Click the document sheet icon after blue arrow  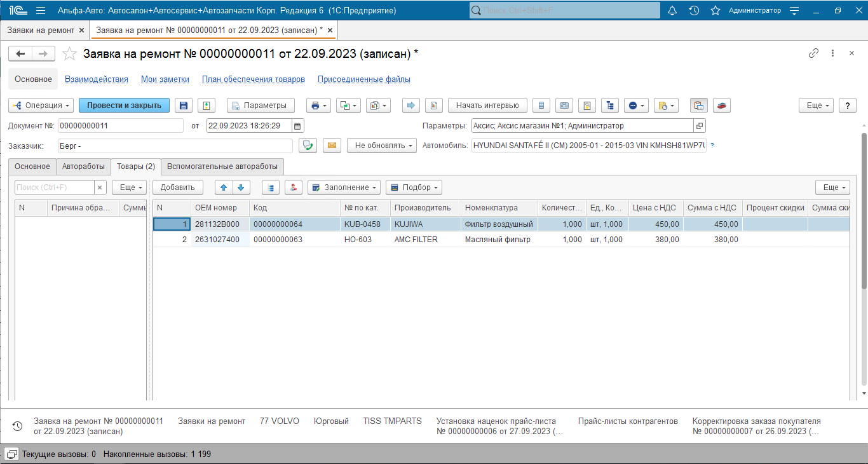(x=433, y=106)
